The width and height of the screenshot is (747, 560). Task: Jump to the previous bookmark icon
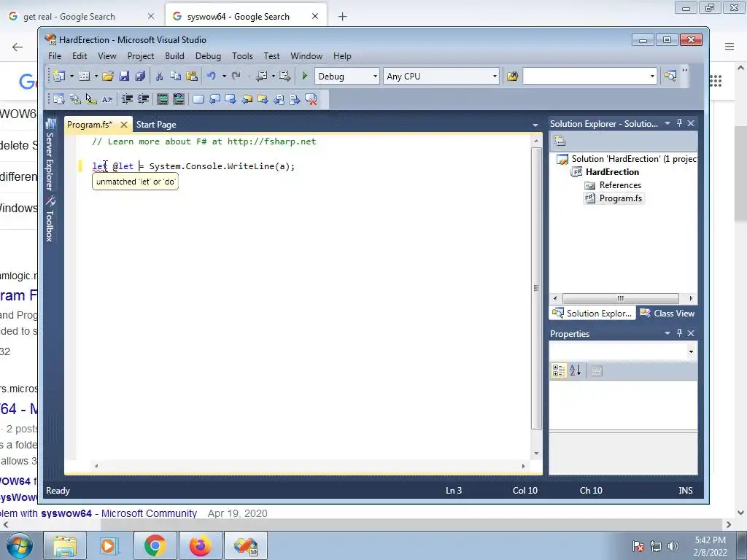coord(215,99)
